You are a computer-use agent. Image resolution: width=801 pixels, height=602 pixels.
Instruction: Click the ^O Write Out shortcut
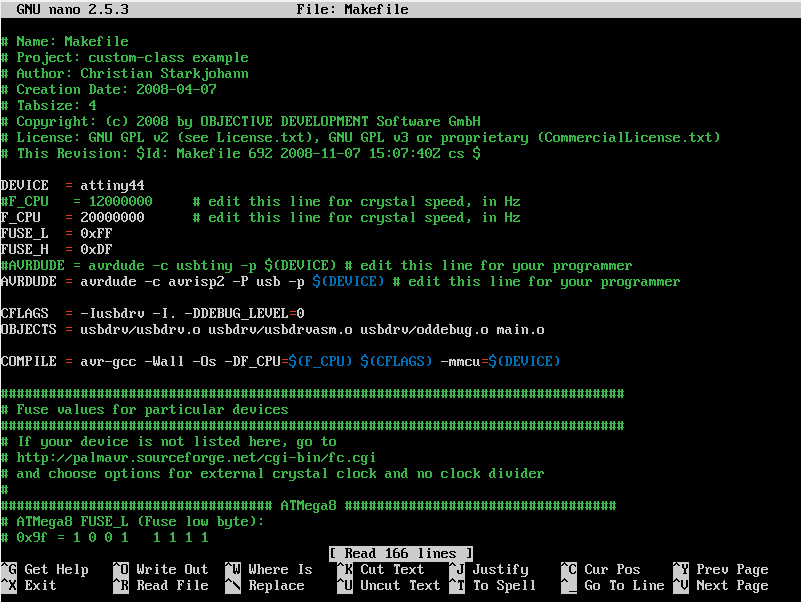(x=160, y=569)
